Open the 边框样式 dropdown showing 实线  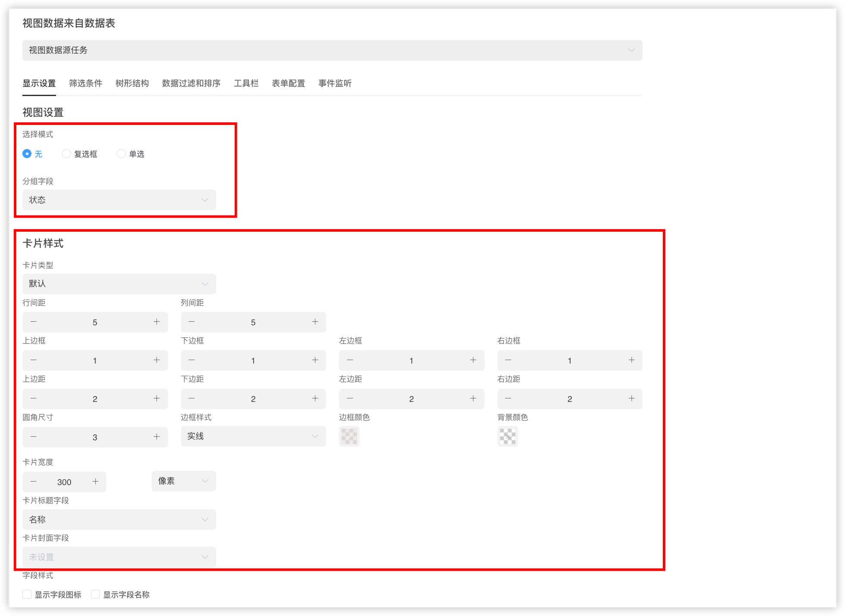pos(253,436)
